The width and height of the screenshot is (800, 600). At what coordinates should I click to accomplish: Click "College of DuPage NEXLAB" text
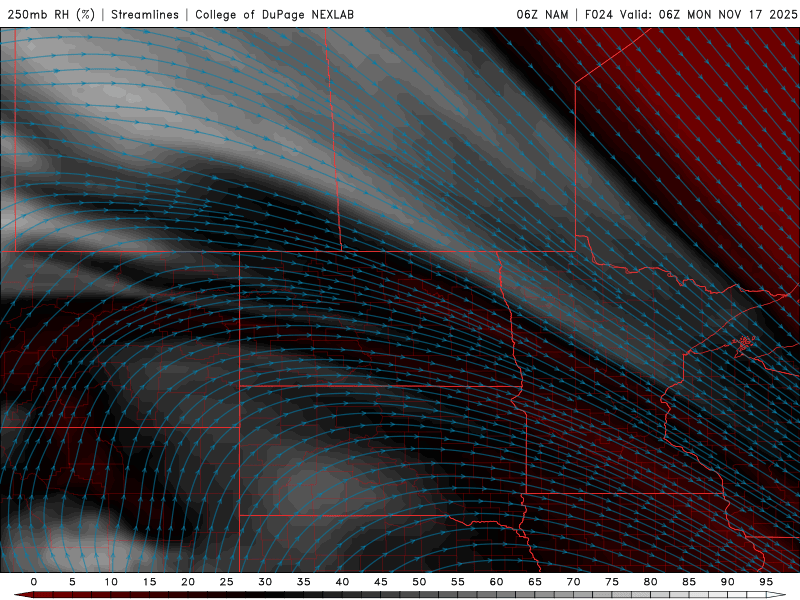pyautogui.click(x=274, y=14)
